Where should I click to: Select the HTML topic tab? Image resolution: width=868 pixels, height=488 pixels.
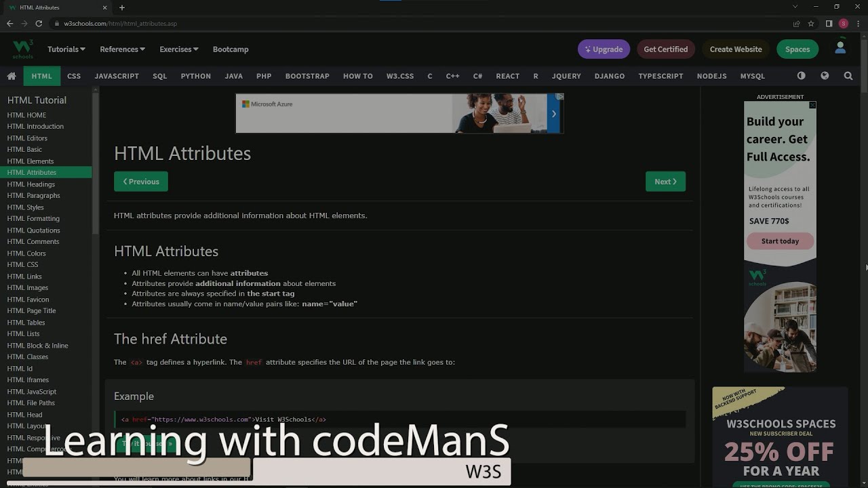41,76
